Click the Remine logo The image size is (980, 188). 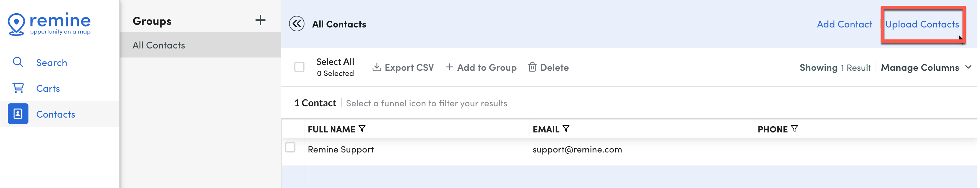pos(49,24)
